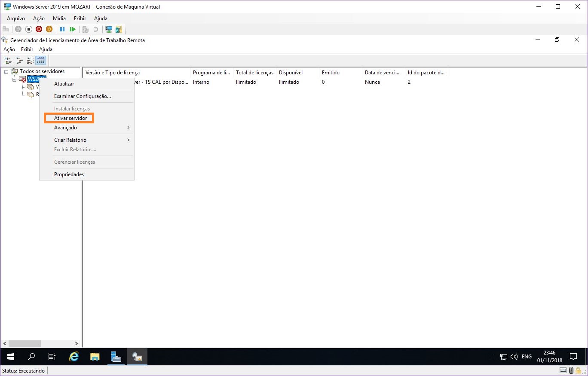
Task: Switch to large icons view in licensing toolbar
Action: tap(8, 61)
